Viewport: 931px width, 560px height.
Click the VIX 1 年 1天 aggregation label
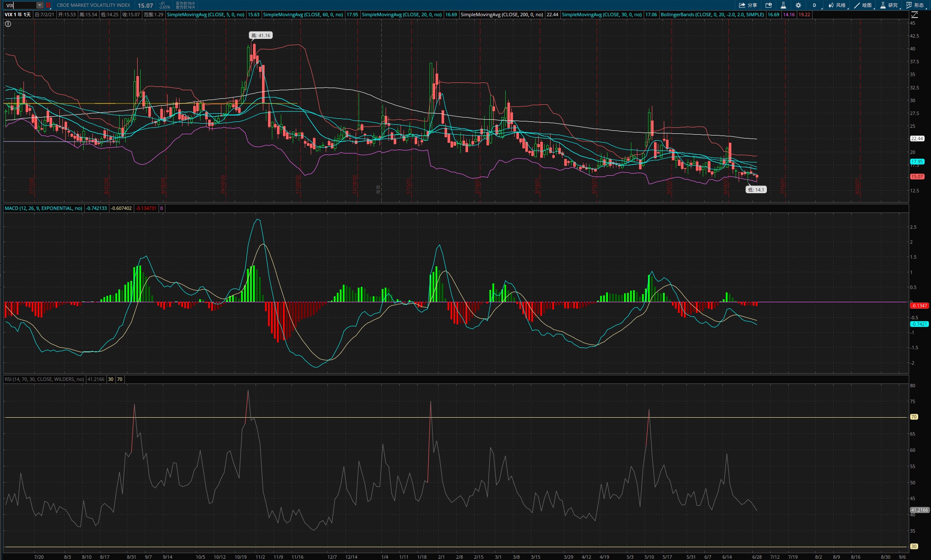[18, 15]
